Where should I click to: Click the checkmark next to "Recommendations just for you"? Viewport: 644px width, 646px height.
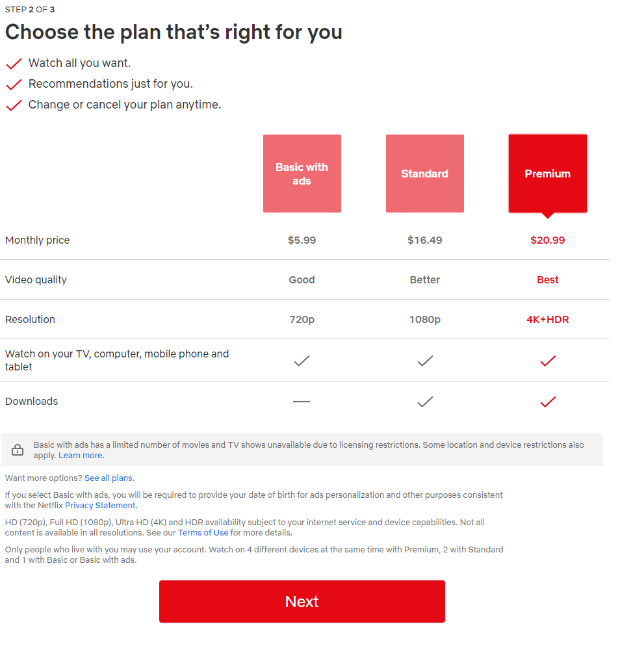pyautogui.click(x=14, y=84)
